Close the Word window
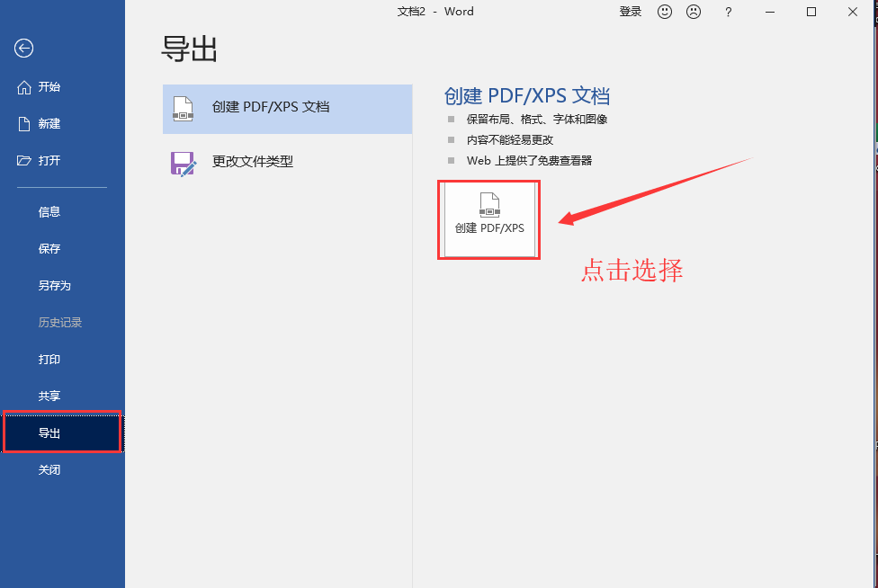This screenshot has height=588, width=878. [852, 12]
